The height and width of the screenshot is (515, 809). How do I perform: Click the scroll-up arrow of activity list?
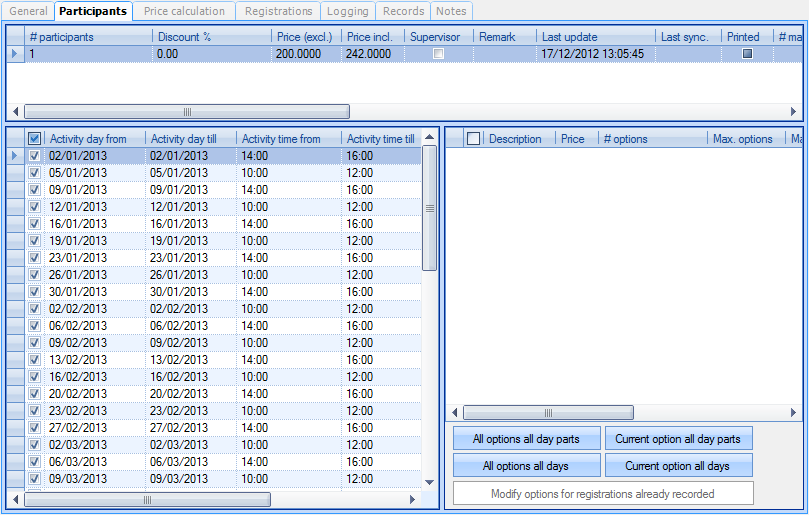[430, 136]
